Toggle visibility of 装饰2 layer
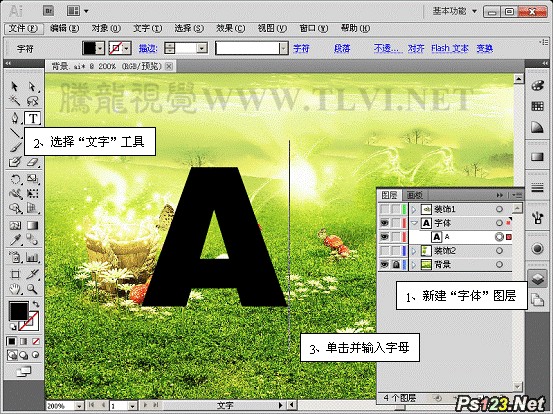The image size is (553, 414). 384,251
